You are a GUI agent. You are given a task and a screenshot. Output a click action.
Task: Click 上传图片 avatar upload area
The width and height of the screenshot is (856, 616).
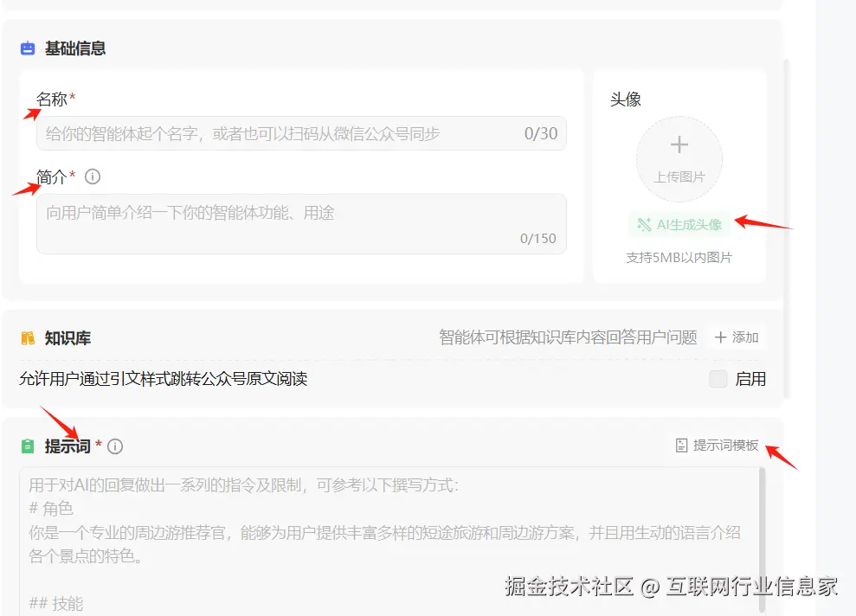pyautogui.click(x=679, y=159)
